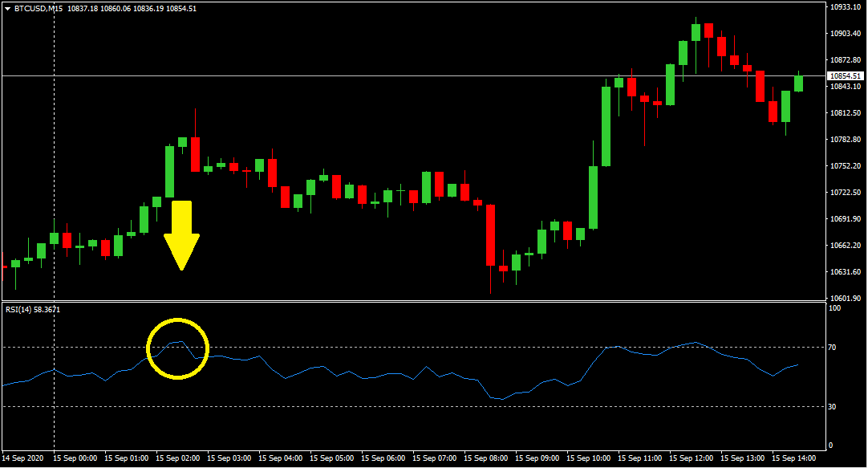Click the 15 Sep 14:00 time label
The image size is (868, 468).
click(794, 458)
